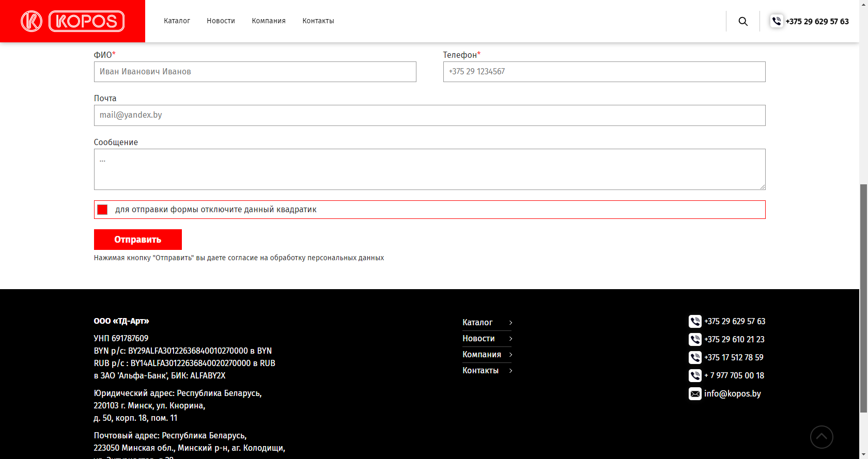Call header number +375 29 629 57 63
The width and height of the screenshot is (868, 459).
tap(817, 22)
